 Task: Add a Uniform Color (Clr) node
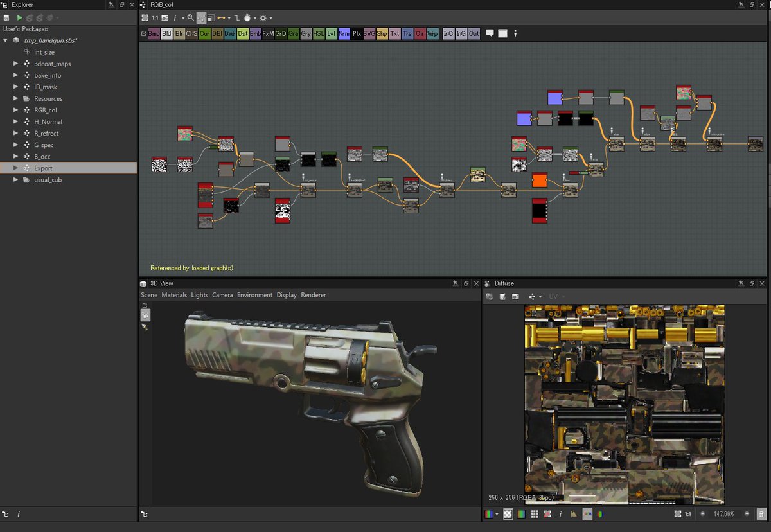420,33
